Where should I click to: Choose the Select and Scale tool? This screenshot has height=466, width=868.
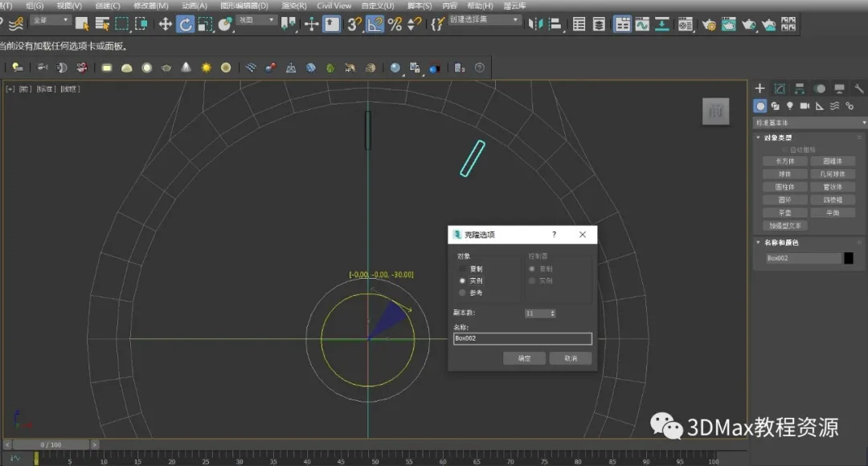206,24
